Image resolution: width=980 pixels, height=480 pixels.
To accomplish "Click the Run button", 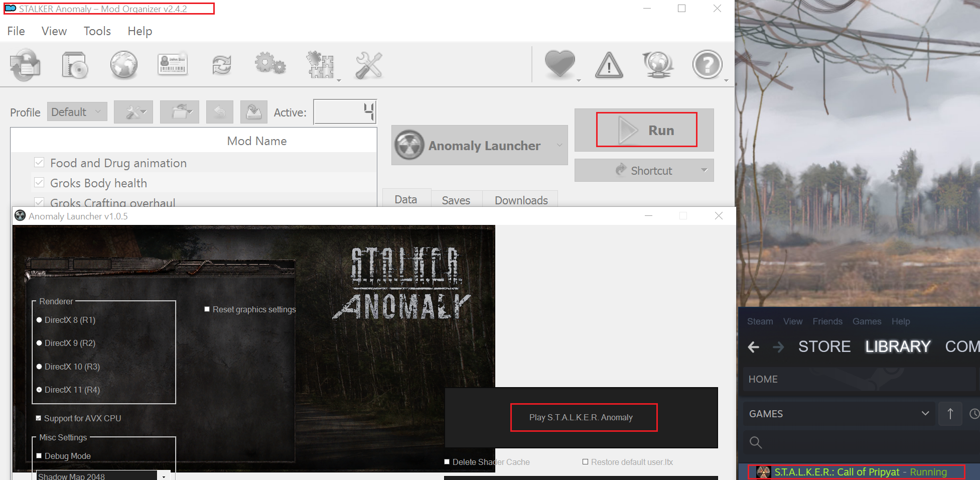I will pyautogui.click(x=644, y=130).
